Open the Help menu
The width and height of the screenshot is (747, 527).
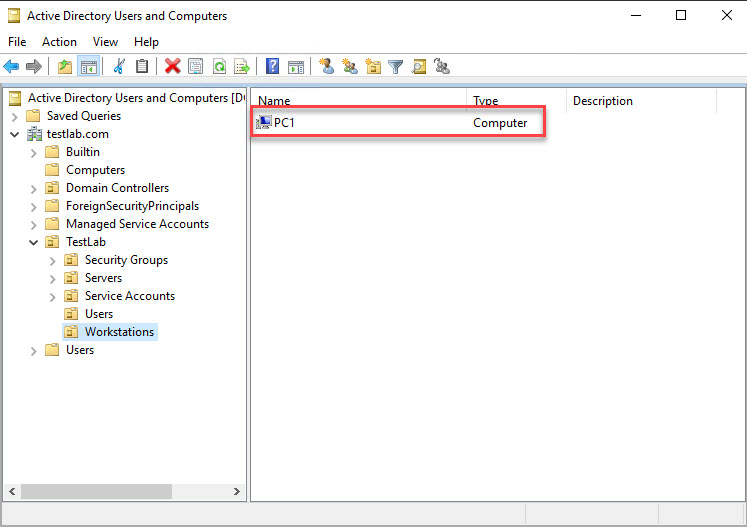[x=146, y=42]
